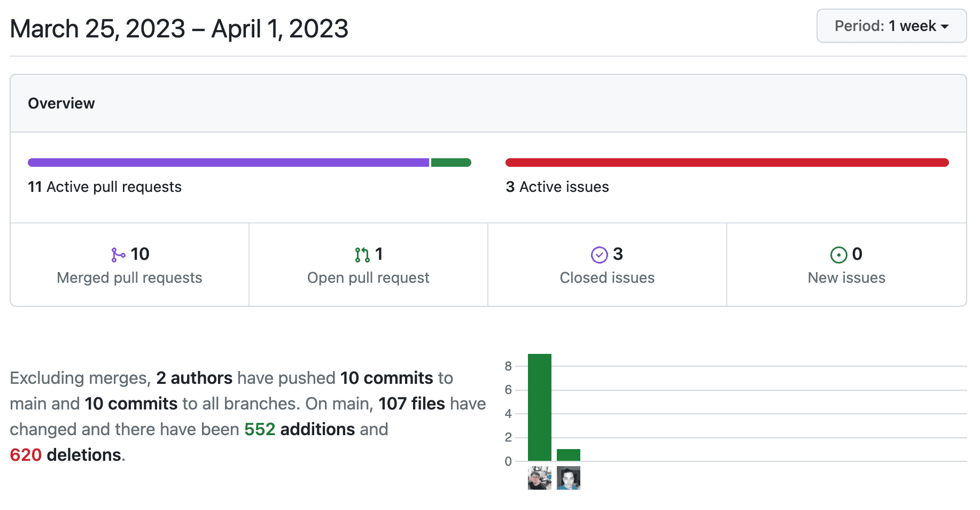This screenshot has height=510, width=980.
Task: Open the Open pull request label
Action: tap(368, 278)
